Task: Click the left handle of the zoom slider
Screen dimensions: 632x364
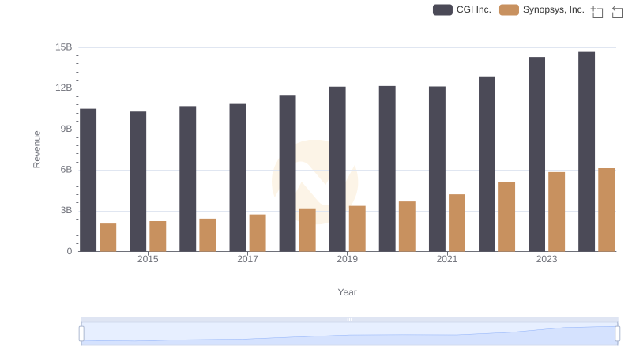Action: click(81, 334)
